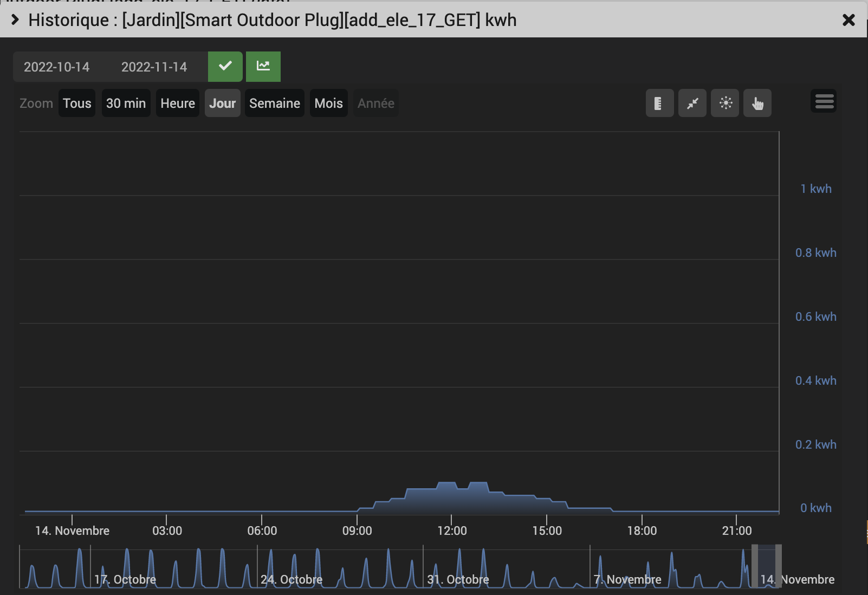The image size is (868, 595).
Task: Collapse the Historique title chevron
Action: click(x=15, y=20)
